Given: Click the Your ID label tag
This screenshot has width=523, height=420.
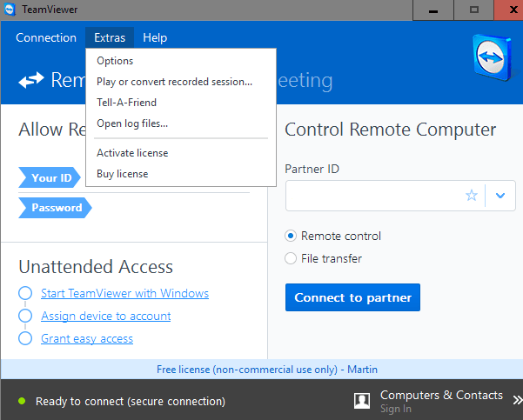Looking at the screenshot, I should click(50, 177).
